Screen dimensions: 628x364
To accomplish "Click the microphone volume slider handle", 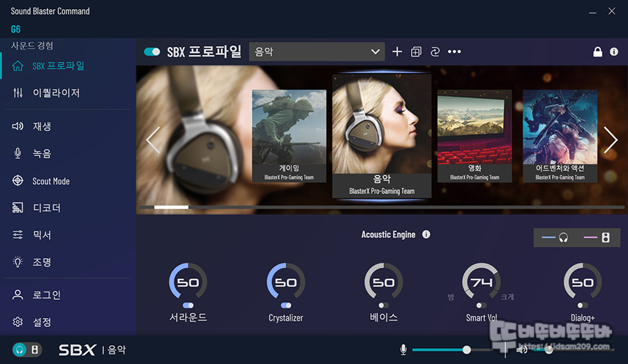I will coord(467,350).
